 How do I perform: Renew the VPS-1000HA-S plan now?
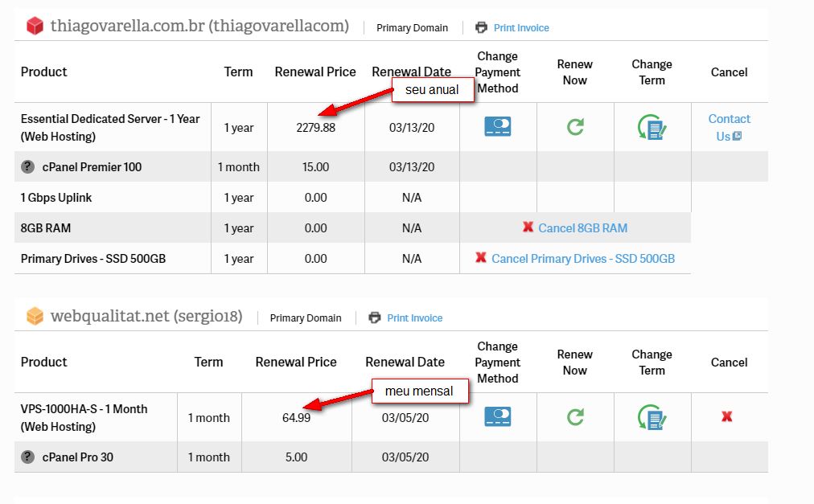coord(575,416)
